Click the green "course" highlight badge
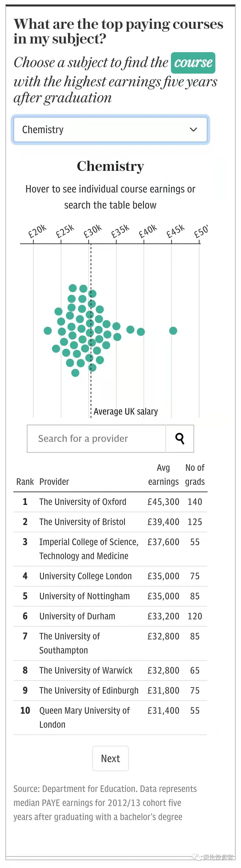 point(193,63)
